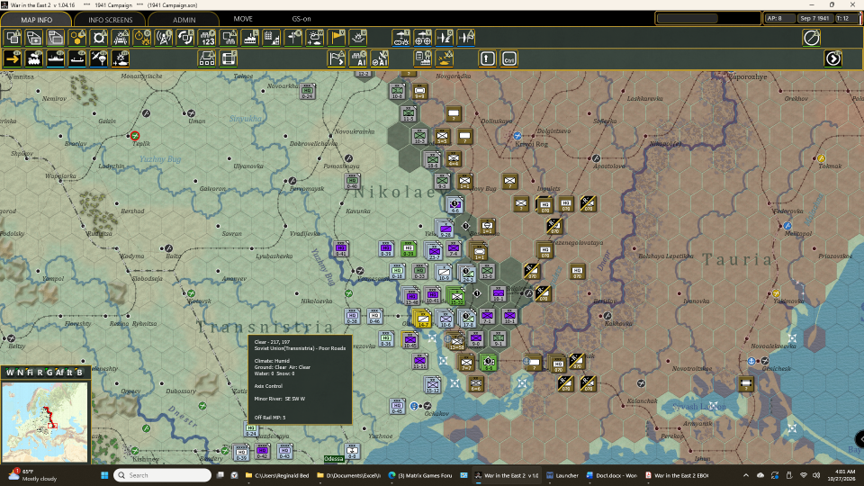Select the yellow arrow move mode
This screenshot has width=864, height=486.
coord(13,58)
